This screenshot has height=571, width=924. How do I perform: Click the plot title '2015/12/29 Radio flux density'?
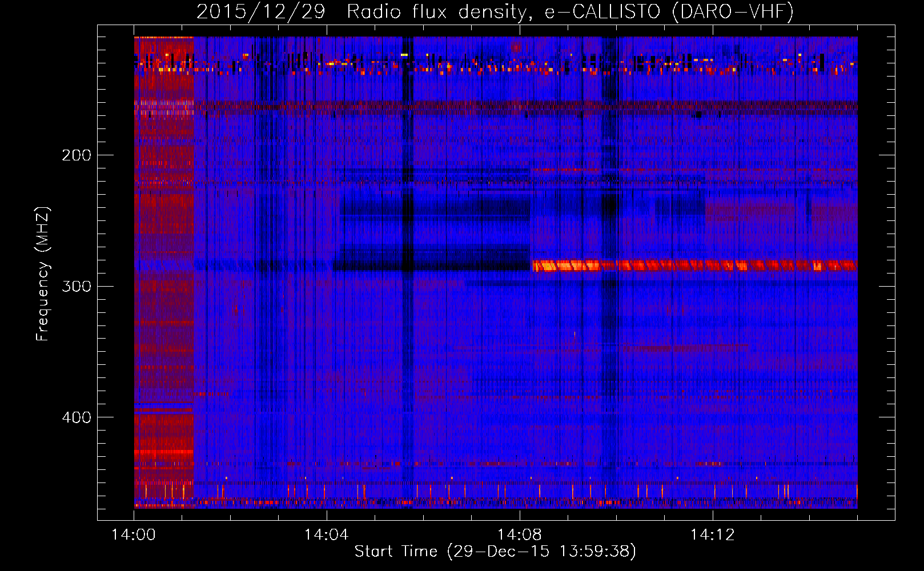point(495,11)
